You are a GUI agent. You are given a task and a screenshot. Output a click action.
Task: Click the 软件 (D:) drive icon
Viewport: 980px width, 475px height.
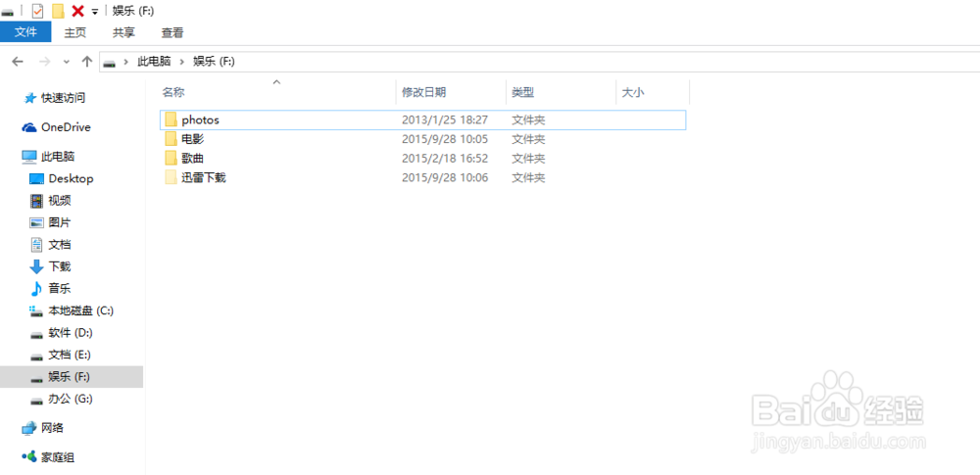click(37, 333)
